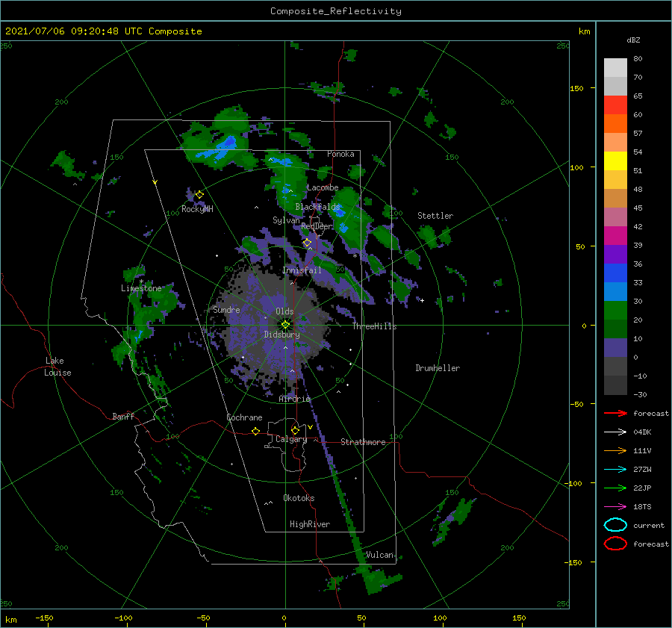This screenshot has width=672, height=628.
Task: Click the Airdrie label
Action: point(294,399)
